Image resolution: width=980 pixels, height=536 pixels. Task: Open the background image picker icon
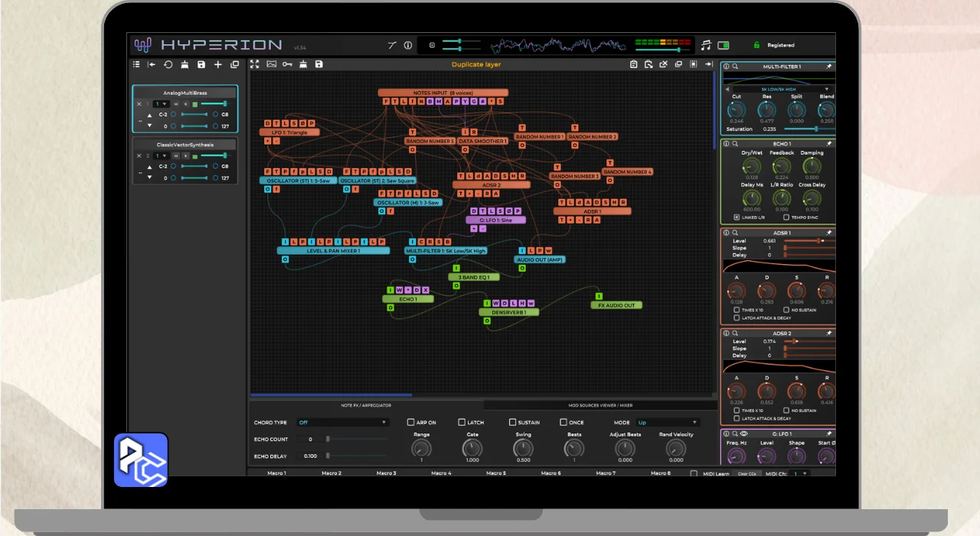pyautogui.click(x=271, y=64)
